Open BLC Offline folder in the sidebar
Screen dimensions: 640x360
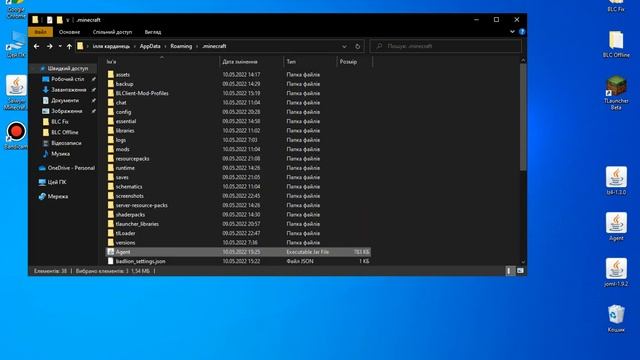coord(64,132)
